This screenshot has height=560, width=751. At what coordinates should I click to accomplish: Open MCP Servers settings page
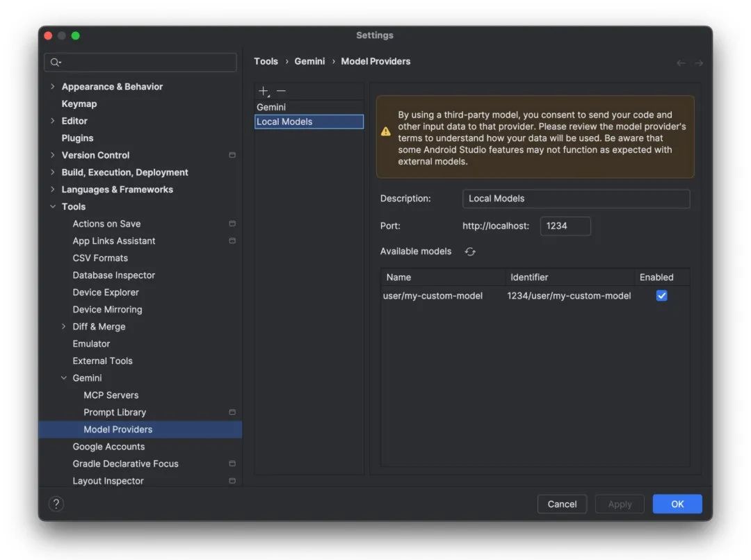[111, 395]
